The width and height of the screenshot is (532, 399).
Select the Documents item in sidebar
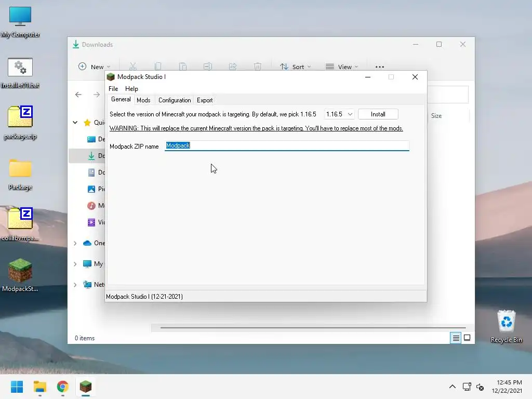(96, 172)
